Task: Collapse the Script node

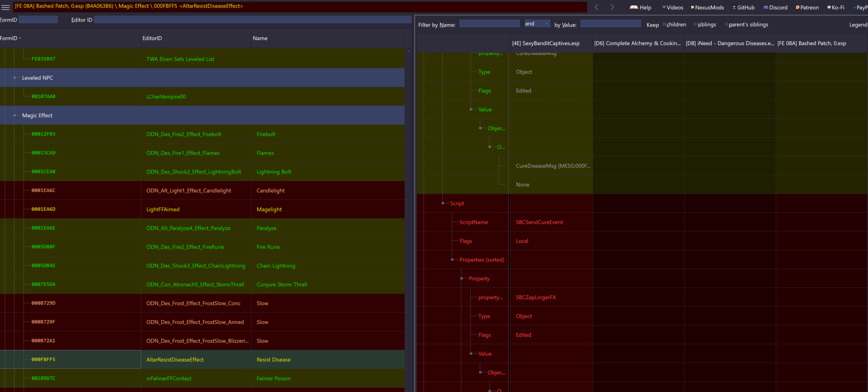Action: coord(443,204)
